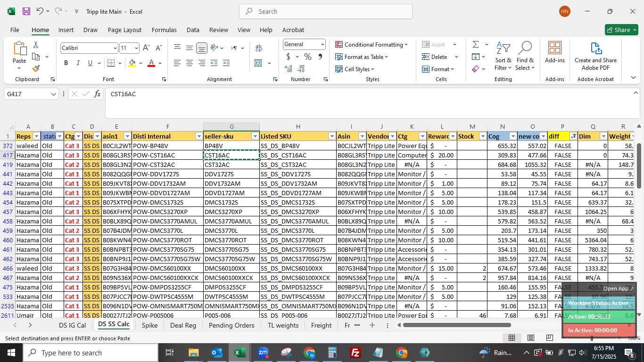Undo the last action
The height and width of the screenshot is (362, 644).
click(x=40, y=11)
